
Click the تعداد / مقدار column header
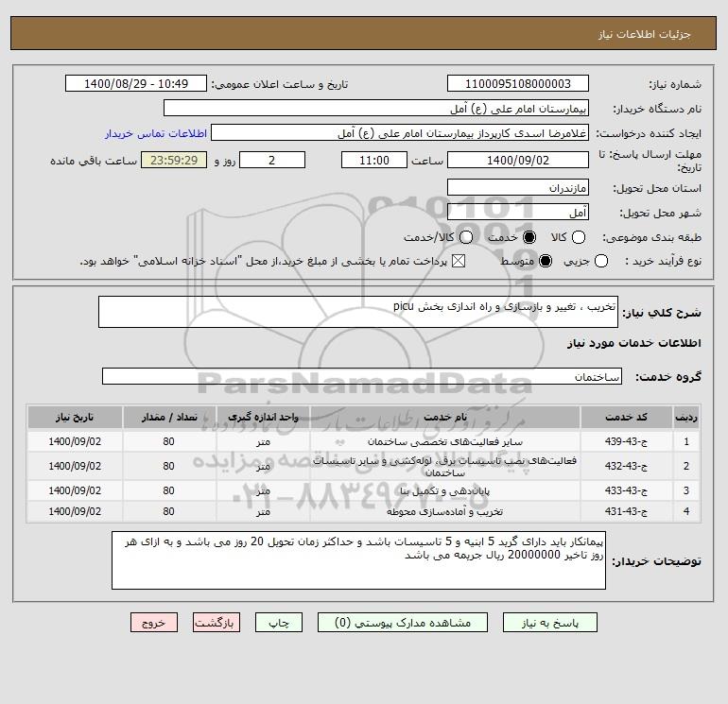point(169,417)
